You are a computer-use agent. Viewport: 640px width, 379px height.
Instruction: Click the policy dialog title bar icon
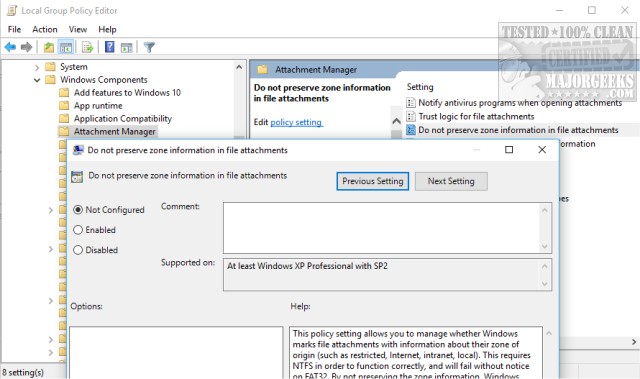[78, 150]
